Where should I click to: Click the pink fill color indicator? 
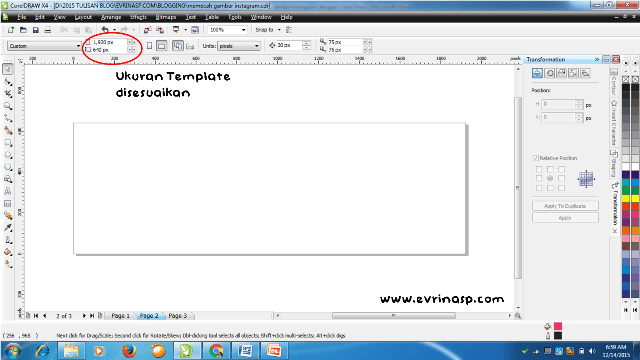pos(558,326)
